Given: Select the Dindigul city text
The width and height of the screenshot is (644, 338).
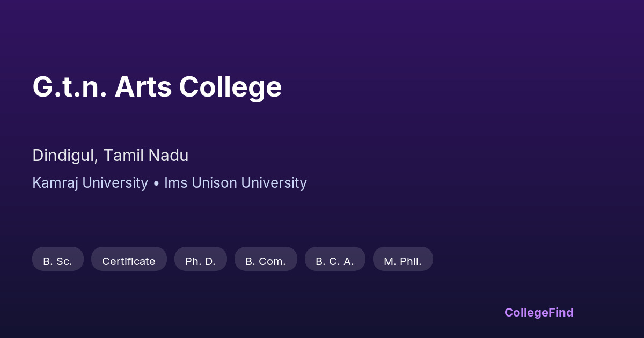Looking at the screenshot, I should [x=65, y=156].
